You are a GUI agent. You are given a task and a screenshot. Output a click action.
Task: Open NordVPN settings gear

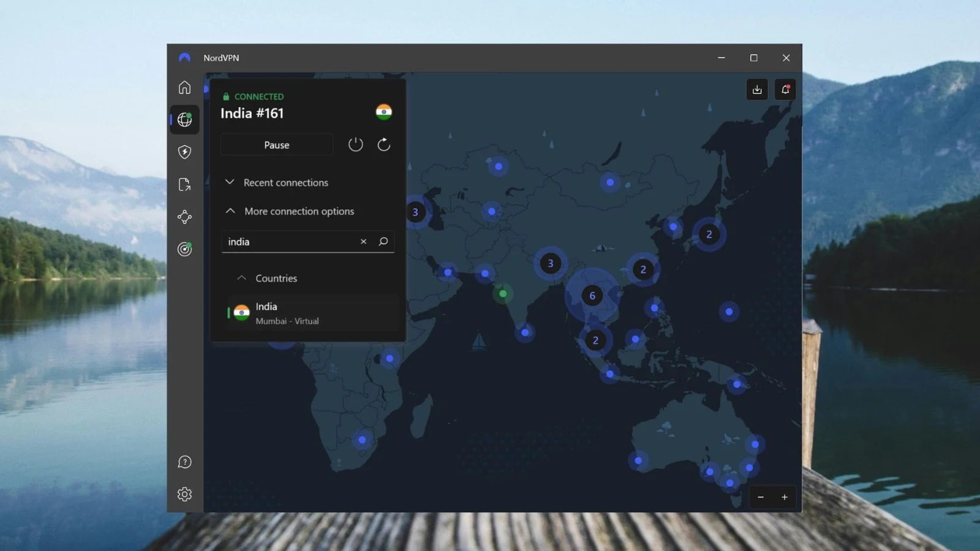tap(185, 494)
